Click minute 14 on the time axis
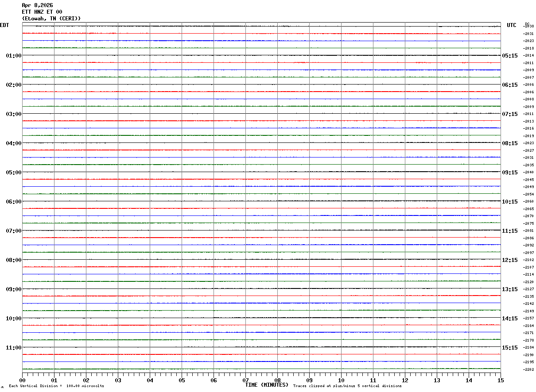Screen dimensions: 536x392 tap(469, 380)
